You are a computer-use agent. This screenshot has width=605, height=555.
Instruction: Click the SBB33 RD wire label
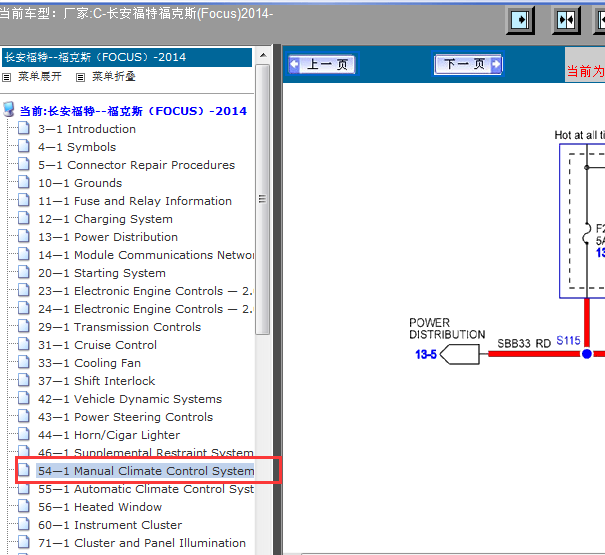(x=524, y=343)
